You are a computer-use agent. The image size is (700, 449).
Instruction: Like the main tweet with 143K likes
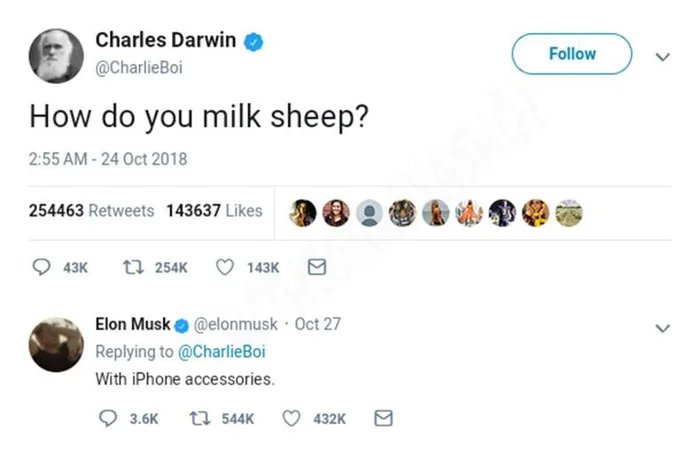coord(226,267)
